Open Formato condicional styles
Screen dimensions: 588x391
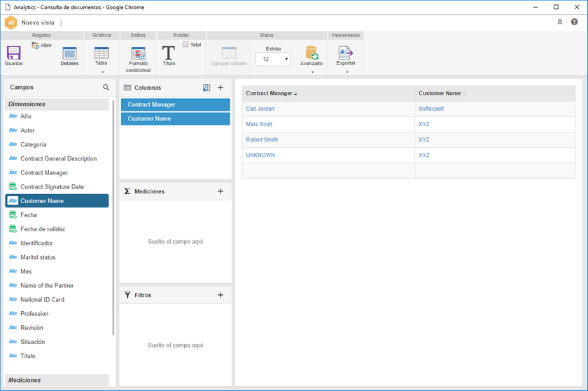click(x=139, y=60)
